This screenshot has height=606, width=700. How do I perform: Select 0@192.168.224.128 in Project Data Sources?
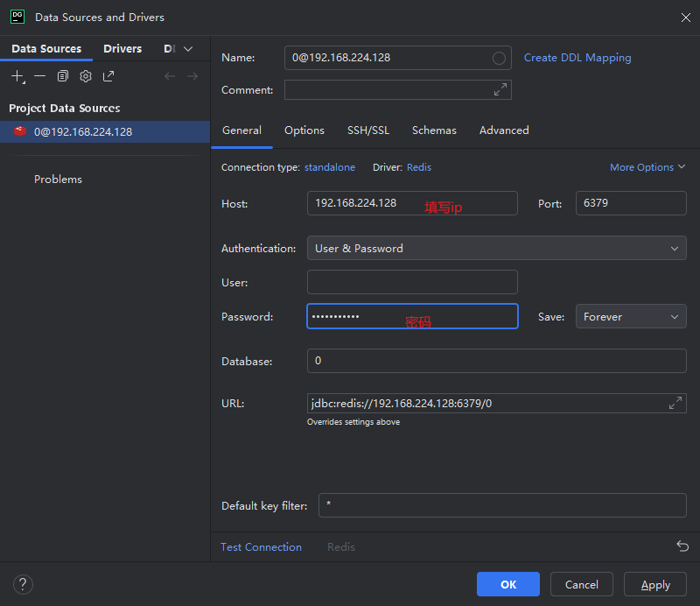(x=105, y=132)
